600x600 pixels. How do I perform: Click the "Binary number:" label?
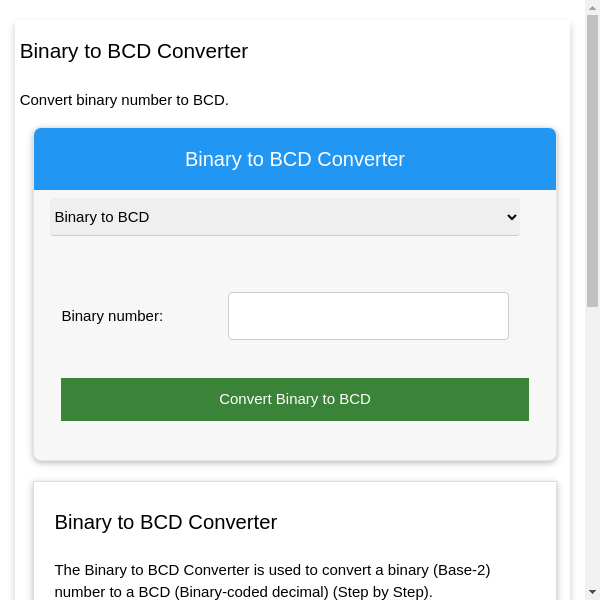tap(112, 316)
